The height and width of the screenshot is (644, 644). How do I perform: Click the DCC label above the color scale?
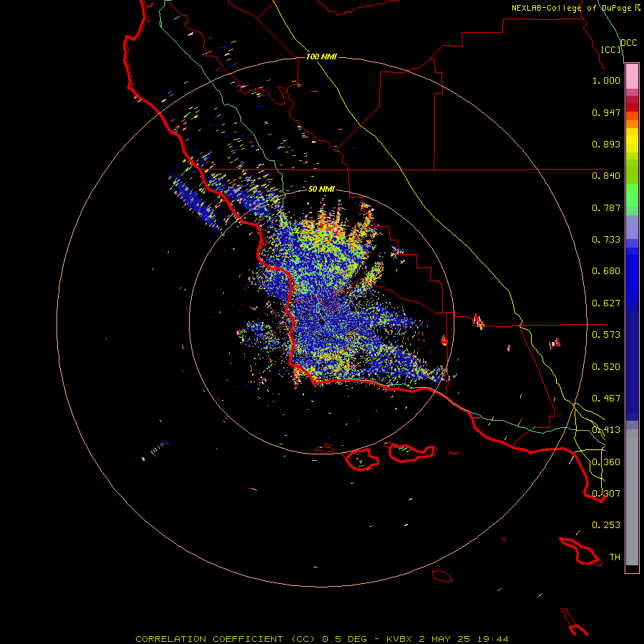click(628, 43)
